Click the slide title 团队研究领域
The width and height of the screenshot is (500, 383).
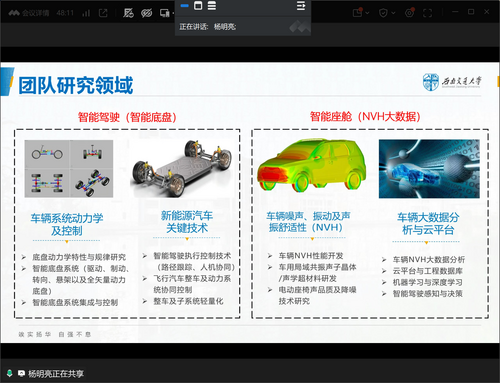pyautogui.click(x=76, y=85)
